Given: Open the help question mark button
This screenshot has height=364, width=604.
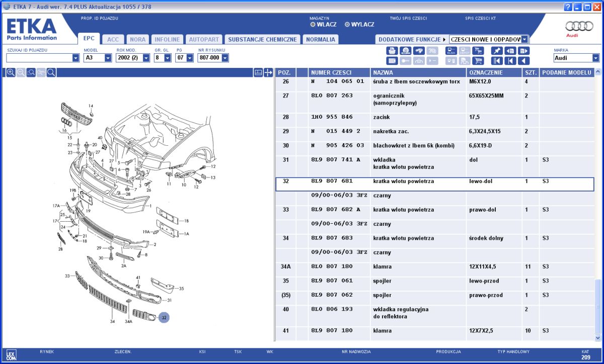Looking at the screenshot, I should tap(568, 7).
